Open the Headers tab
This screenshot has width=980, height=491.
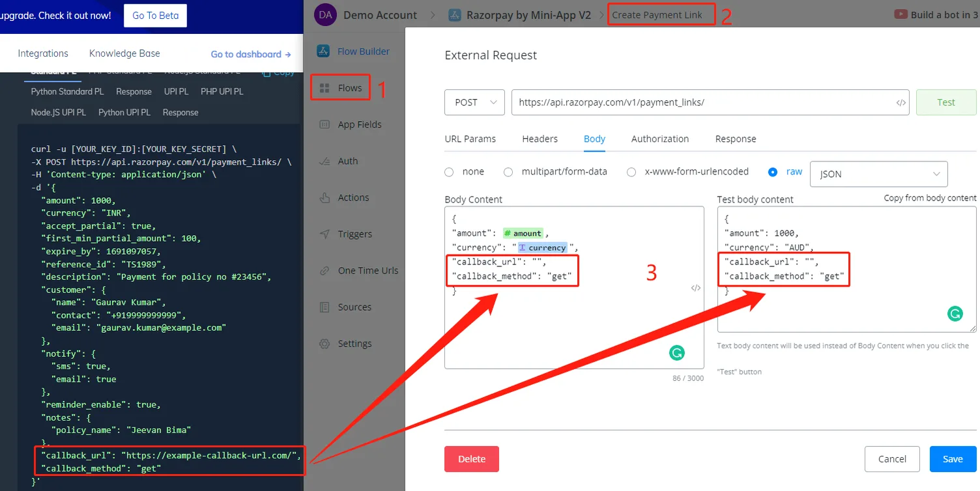(540, 139)
